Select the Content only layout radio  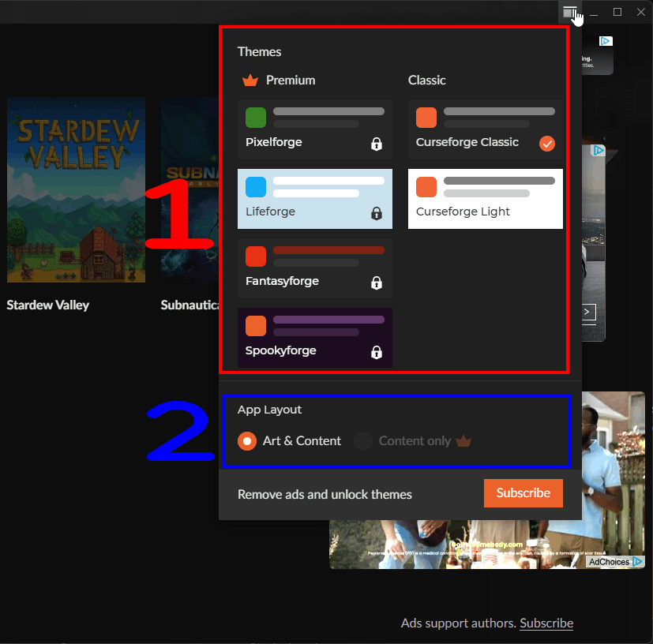click(363, 441)
